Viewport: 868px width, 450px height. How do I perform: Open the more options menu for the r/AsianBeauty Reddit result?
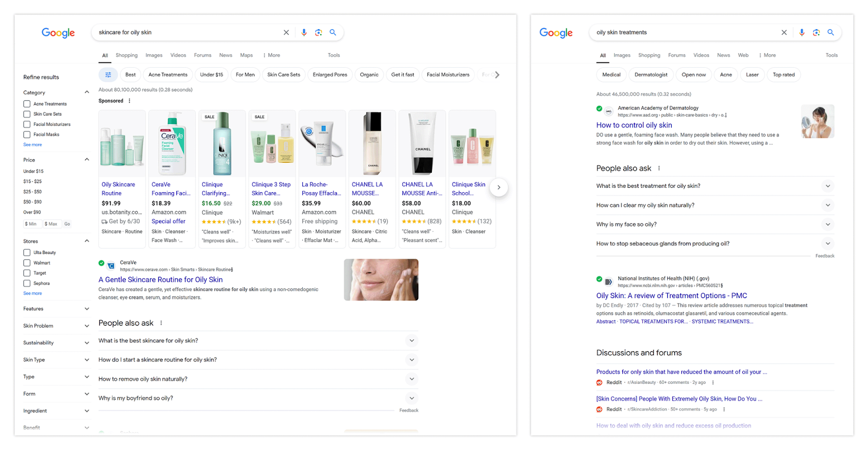pos(713,383)
